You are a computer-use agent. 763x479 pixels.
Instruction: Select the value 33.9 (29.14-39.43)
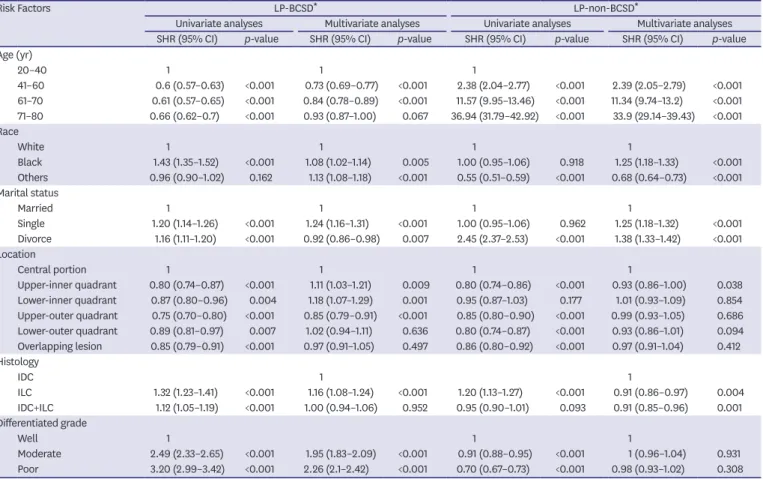653,116
